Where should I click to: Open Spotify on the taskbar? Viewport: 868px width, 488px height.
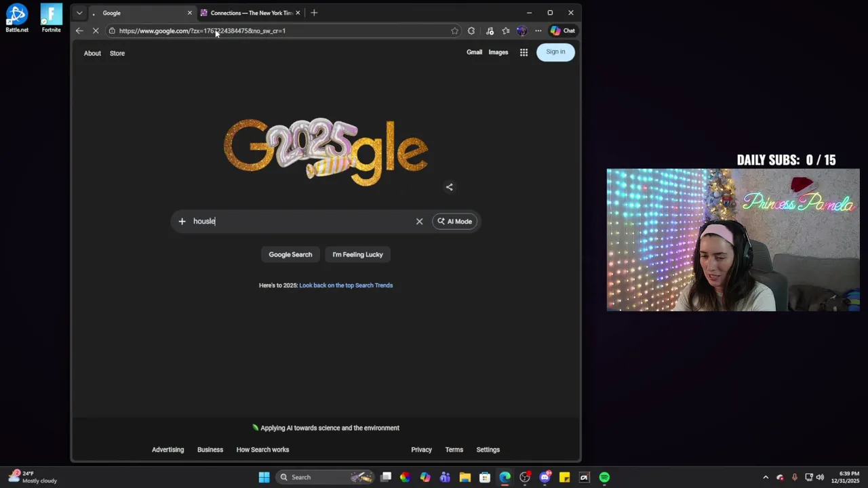click(x=604, y=477)
